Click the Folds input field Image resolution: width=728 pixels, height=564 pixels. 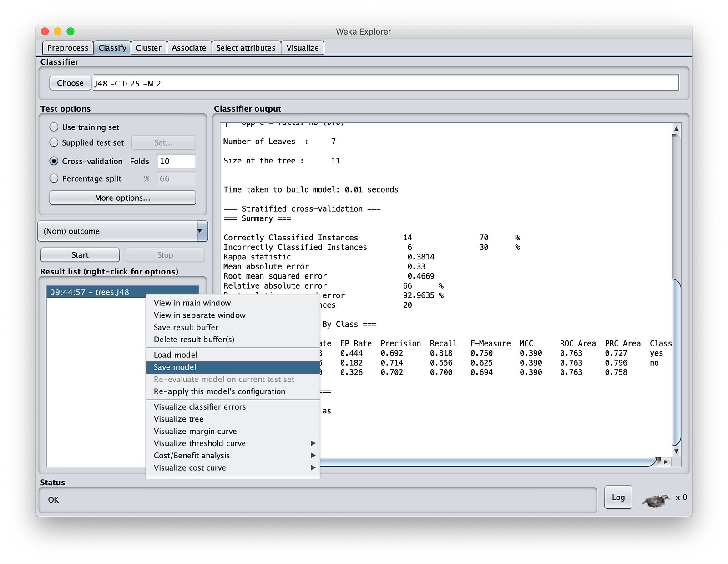(x=176, y=161)
